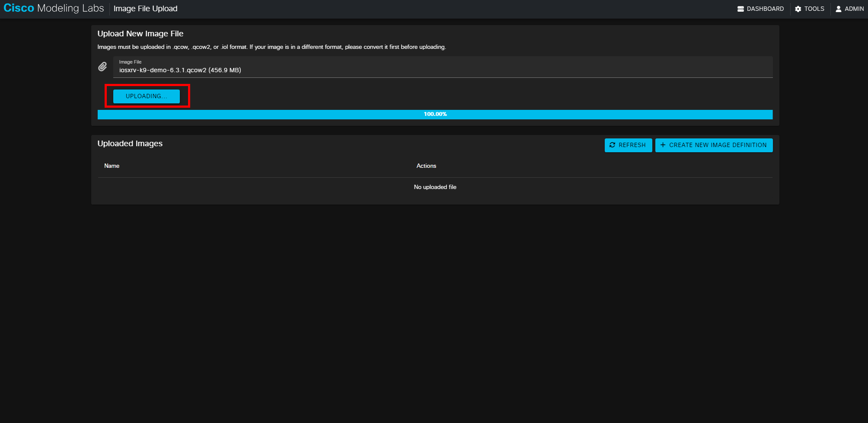868x423 pixels.
Task: Click the image format instructions text
Action: 271,47
